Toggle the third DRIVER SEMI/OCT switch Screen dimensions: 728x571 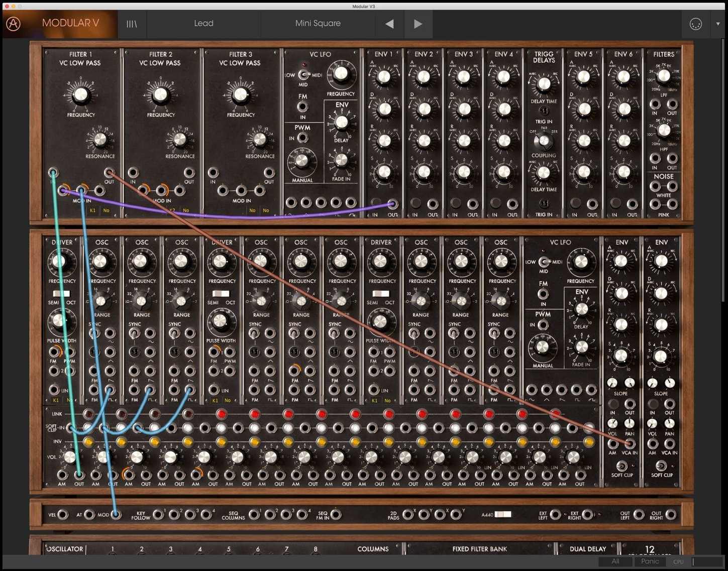click(x=380, y=293)
